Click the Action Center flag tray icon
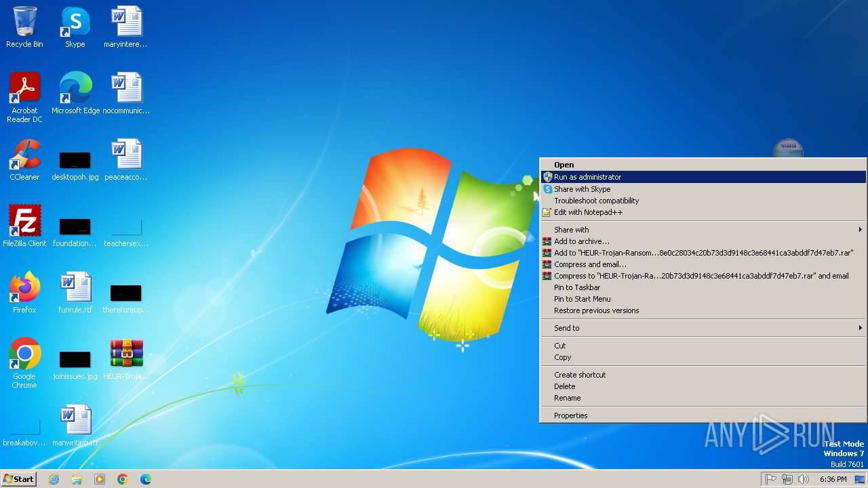868x488 pixels. 771,479
